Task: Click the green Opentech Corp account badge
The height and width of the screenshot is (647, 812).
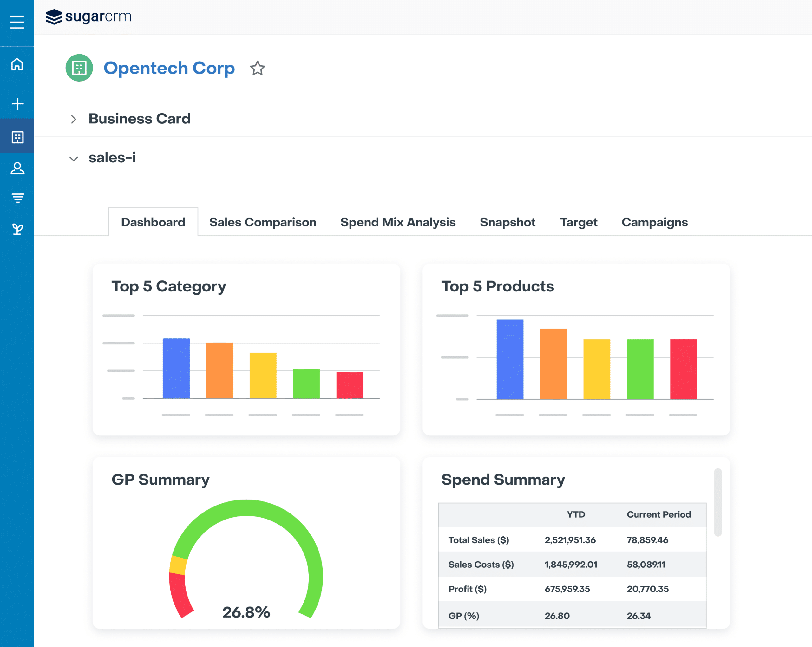Action: [x=79, y=68]
